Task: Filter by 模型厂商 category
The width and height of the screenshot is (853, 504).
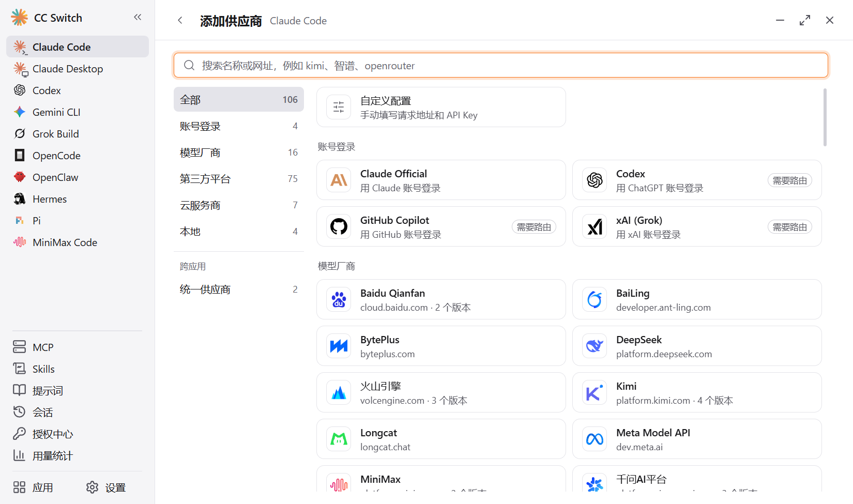Action: [x=239, y=152]
